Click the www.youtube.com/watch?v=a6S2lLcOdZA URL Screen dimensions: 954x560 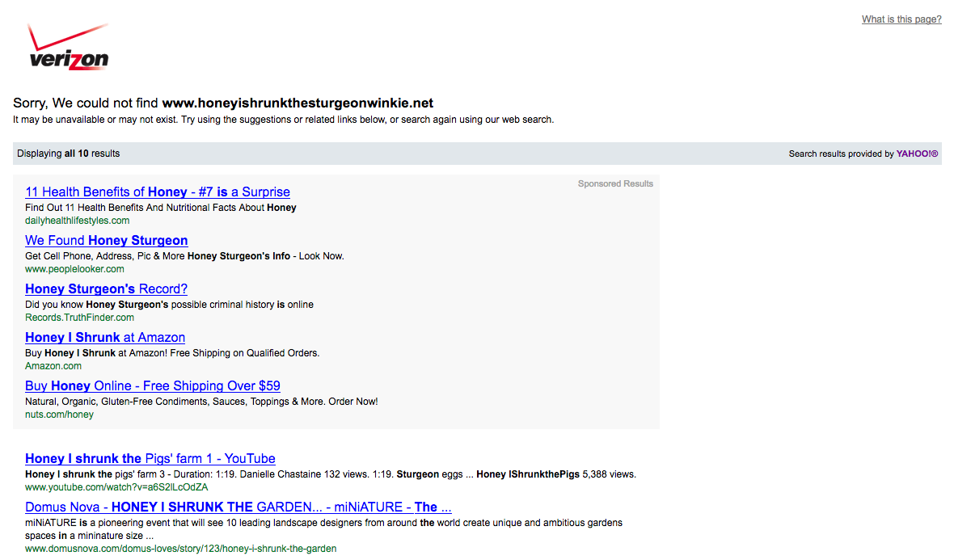(116, 487)
